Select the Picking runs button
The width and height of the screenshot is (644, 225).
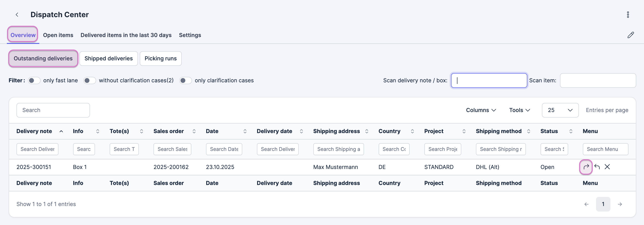pyautogui.click(x=161, y=59)
